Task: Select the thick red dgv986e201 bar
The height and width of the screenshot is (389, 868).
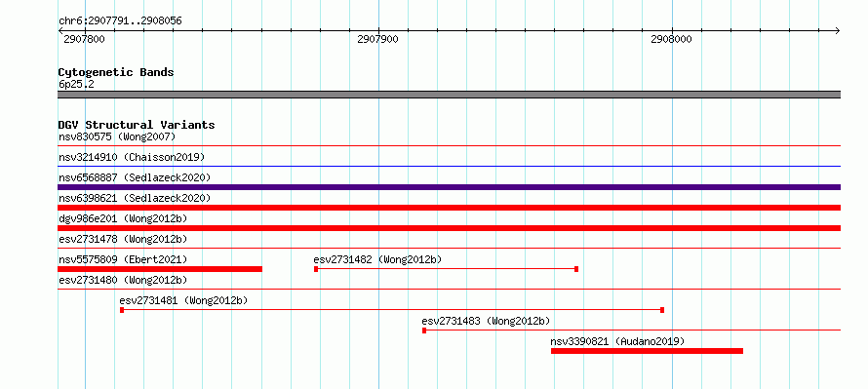Action: pos(449,228)
